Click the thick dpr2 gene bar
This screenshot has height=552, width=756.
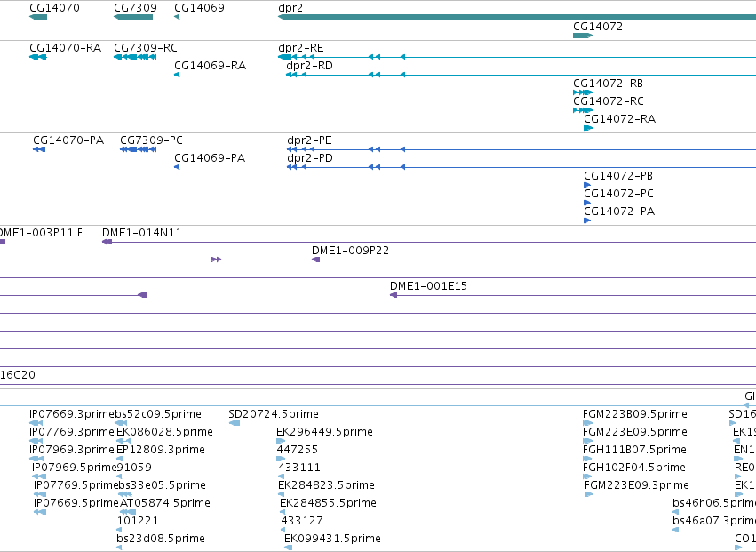[x=517, y=17]
